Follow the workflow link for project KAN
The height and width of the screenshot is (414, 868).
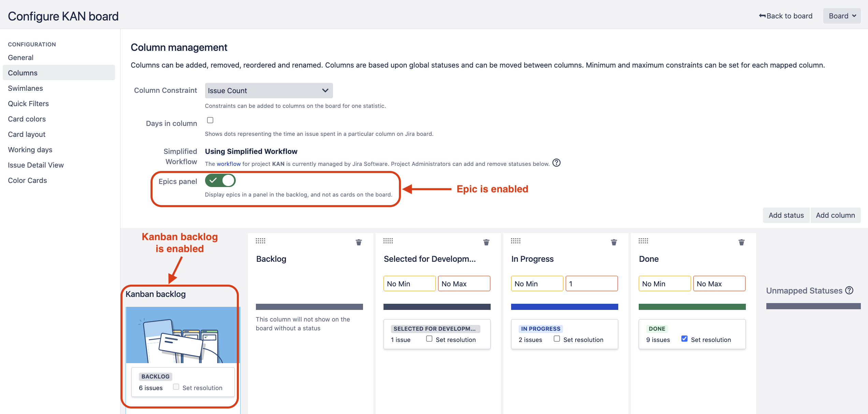pos(229,164)
